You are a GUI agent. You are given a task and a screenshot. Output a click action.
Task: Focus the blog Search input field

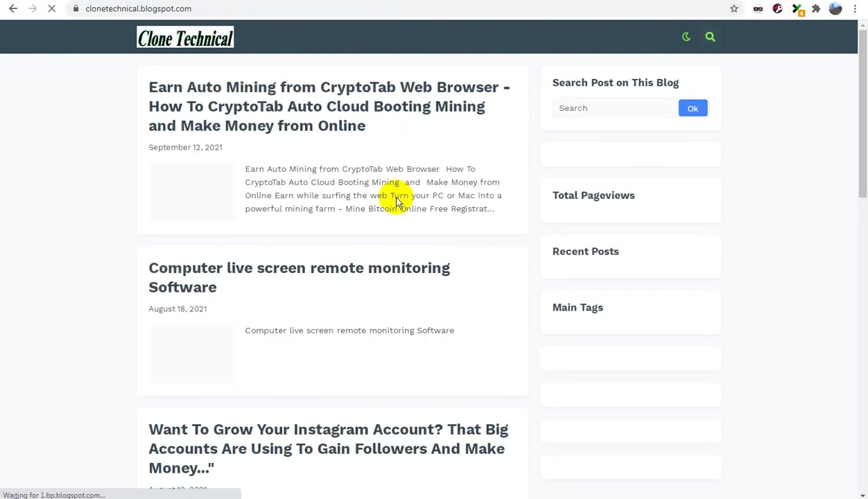coord(615,108)
